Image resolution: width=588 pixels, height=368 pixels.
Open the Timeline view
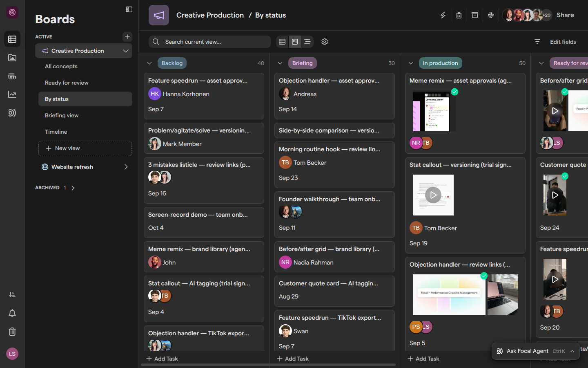[85, 132]
